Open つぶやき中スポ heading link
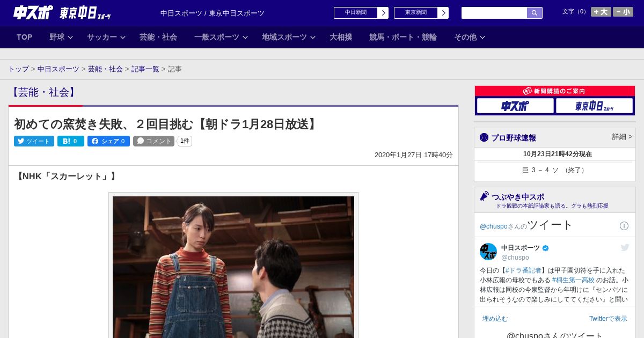The height and width of the screenshot is (338, 644). pos(517,197)
